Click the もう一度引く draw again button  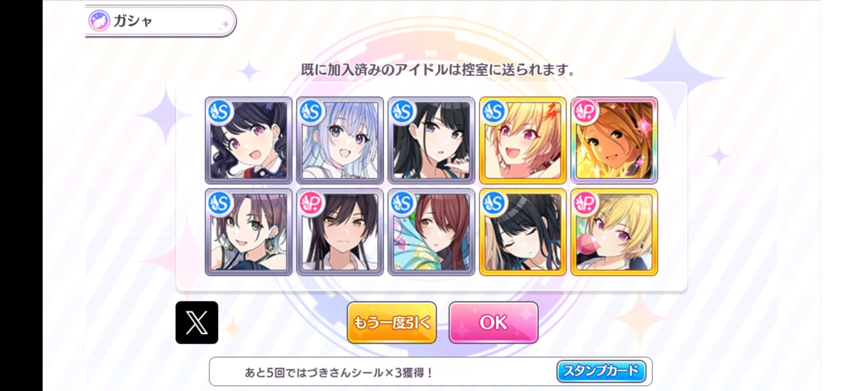[x=392, y=322]
